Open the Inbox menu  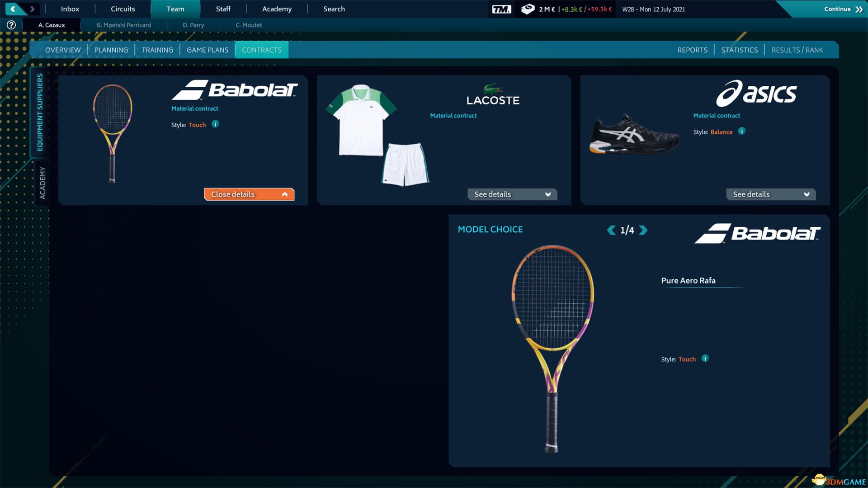click(x=70, y=9)
